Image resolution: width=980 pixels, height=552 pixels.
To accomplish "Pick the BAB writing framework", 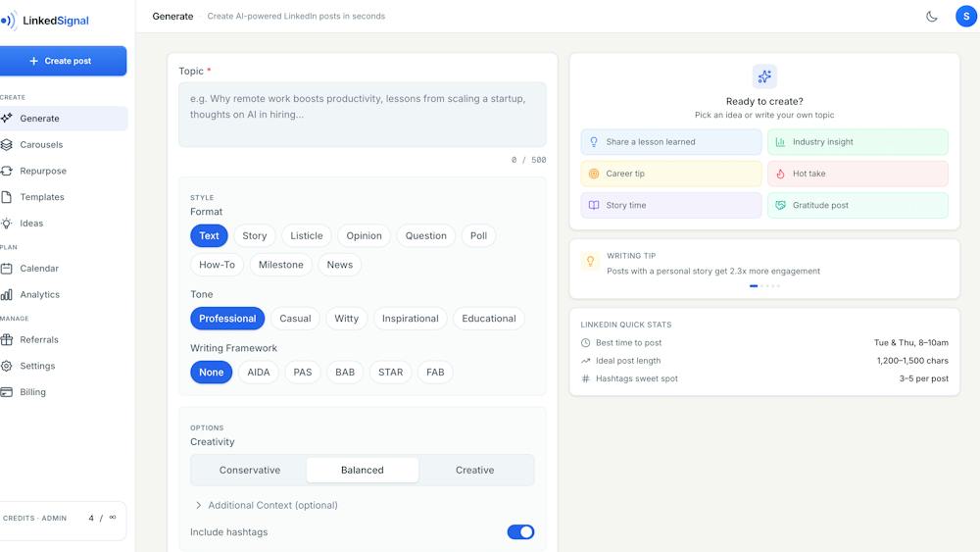I will pos(345,372).
